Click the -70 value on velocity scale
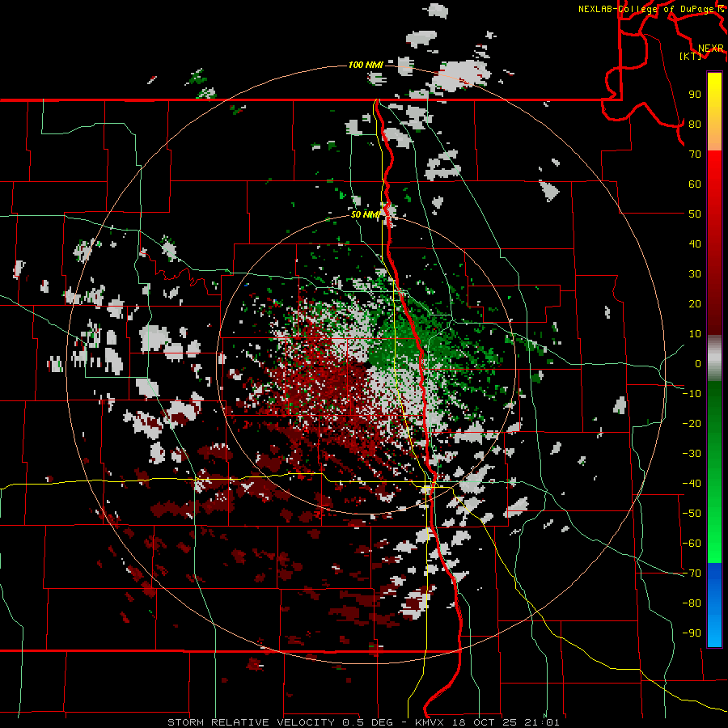728x728 pixels. 692,574
